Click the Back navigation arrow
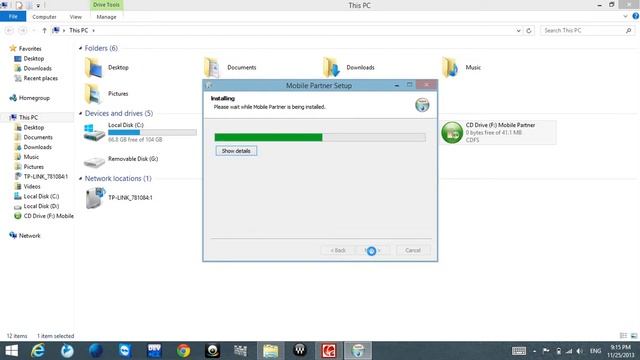This screenshot has width=640, height=360. tap(9, 31)
